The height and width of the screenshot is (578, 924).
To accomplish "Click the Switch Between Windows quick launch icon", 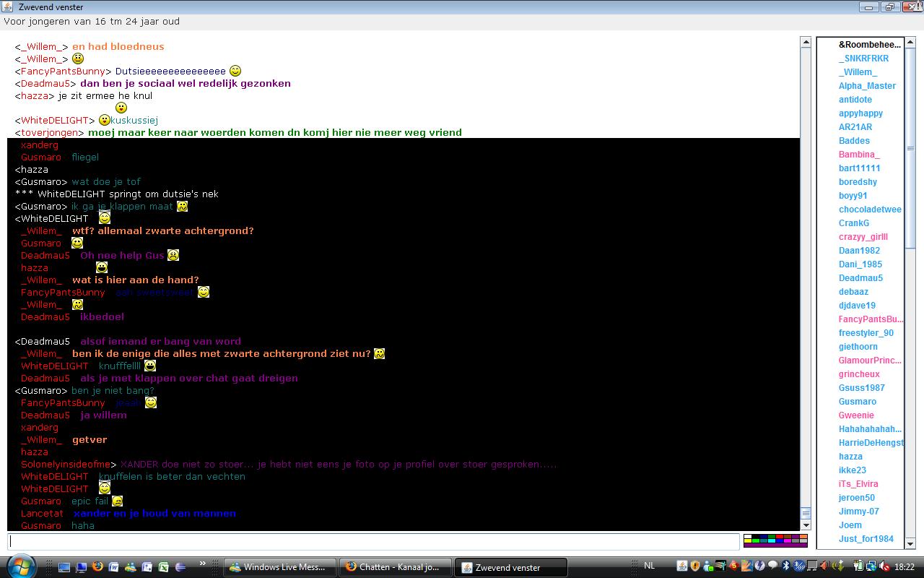I will click(81, 567).
